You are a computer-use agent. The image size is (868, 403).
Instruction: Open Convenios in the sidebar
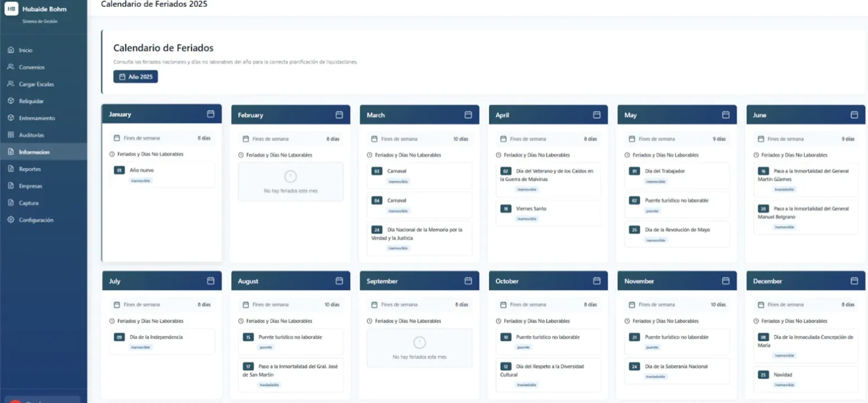[32, 67]
